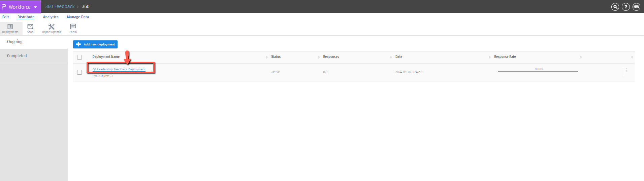Sort by Status column arrows
This screenshot has width=644, height=181.
[319, 57]
